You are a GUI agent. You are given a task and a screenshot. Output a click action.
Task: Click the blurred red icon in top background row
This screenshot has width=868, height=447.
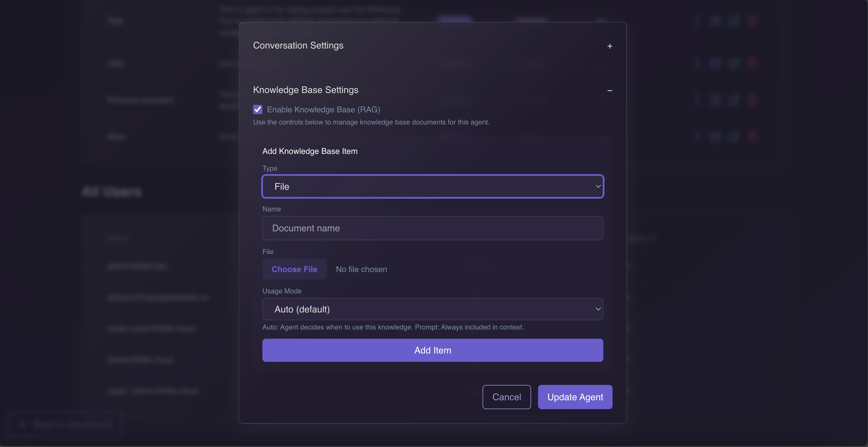[x=752, y=21]
